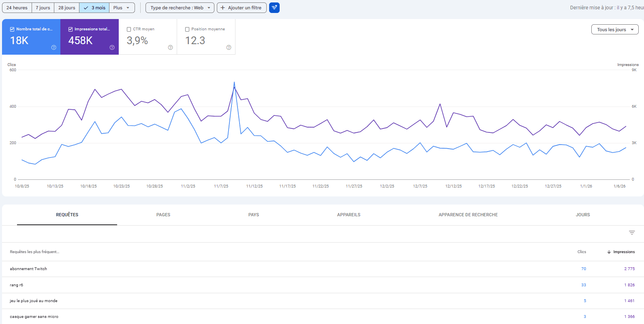The width and height of the screenshot is (644, 324).
Task: Click the blue filter sparkle icon button
Action: pos(274,8)
